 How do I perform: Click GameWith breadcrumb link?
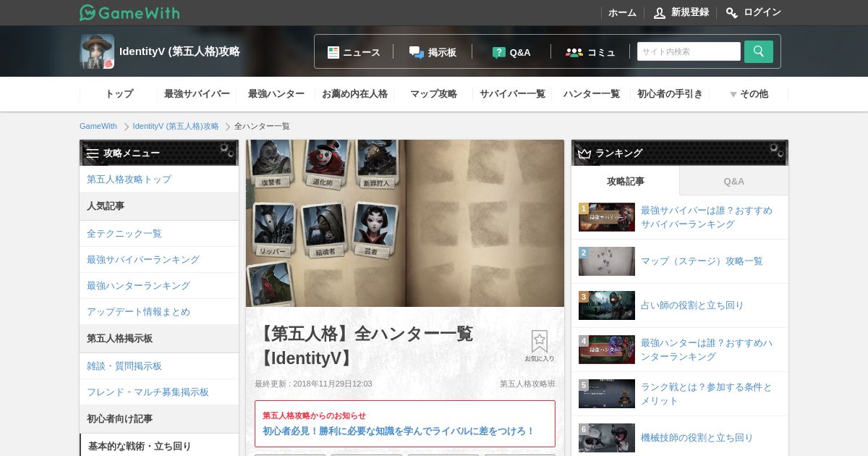pyautogui.click(x=98, y=126)
